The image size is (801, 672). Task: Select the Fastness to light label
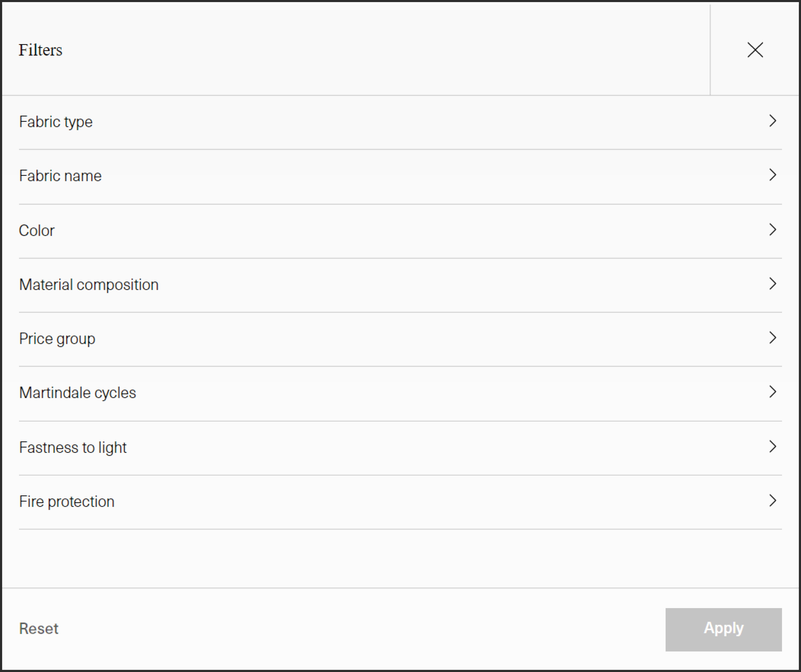(x=73, y=448)
